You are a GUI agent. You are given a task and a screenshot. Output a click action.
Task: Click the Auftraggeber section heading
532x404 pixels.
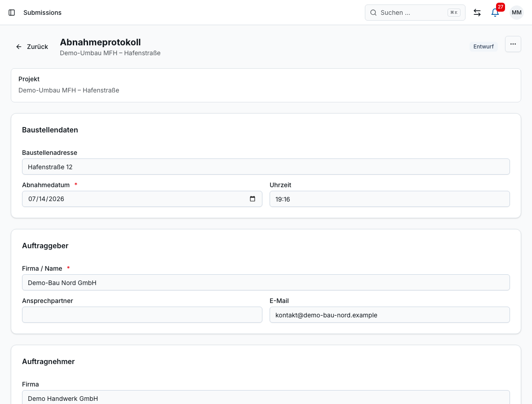pyautogui.click(x=45, y=246)
